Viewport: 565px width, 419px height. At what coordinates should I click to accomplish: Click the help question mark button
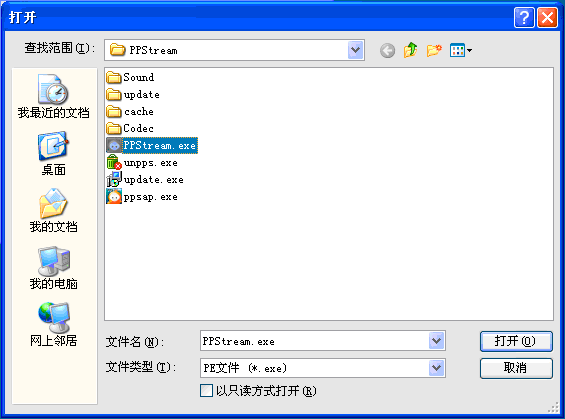point(524,17)
